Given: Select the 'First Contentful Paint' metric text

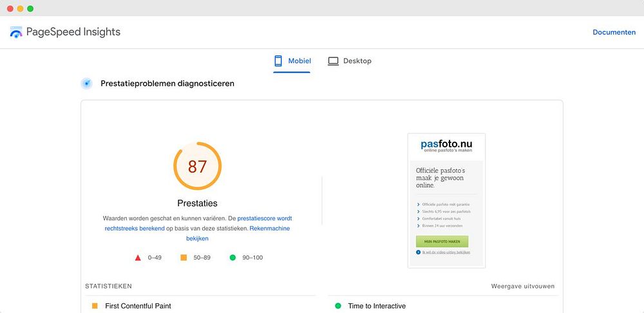Looking at the screenshot, I should (x=138, y=306).
